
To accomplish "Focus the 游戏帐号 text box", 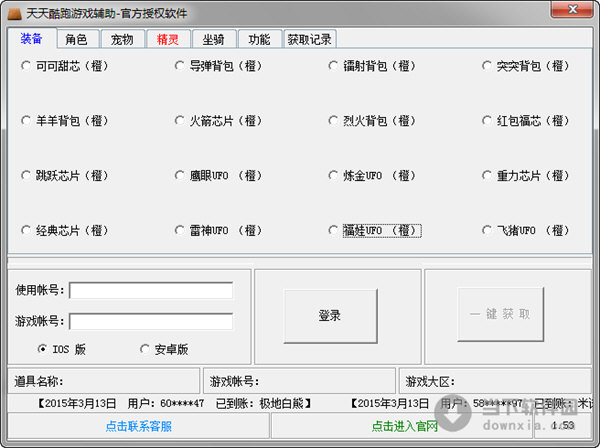I will 151,321.
